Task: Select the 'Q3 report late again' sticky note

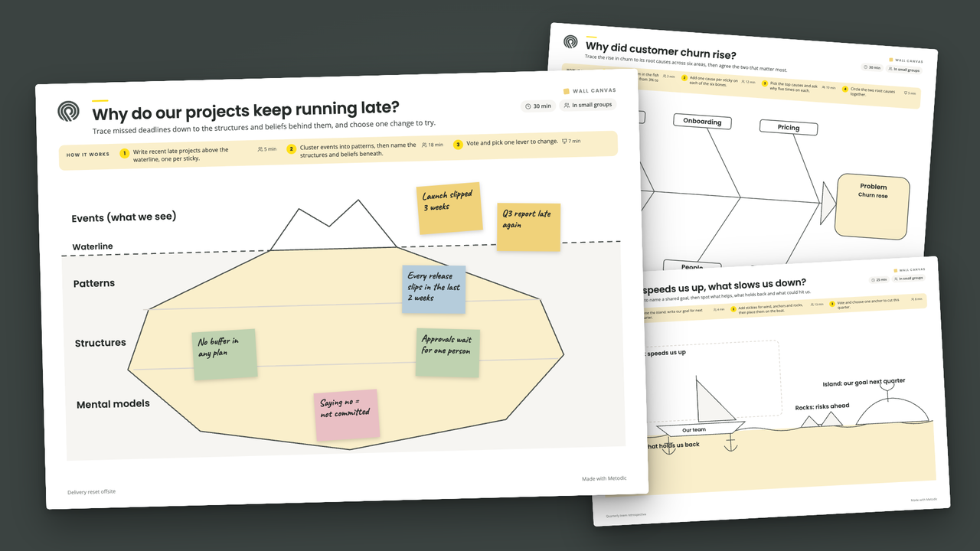Action: pos(528,227)
